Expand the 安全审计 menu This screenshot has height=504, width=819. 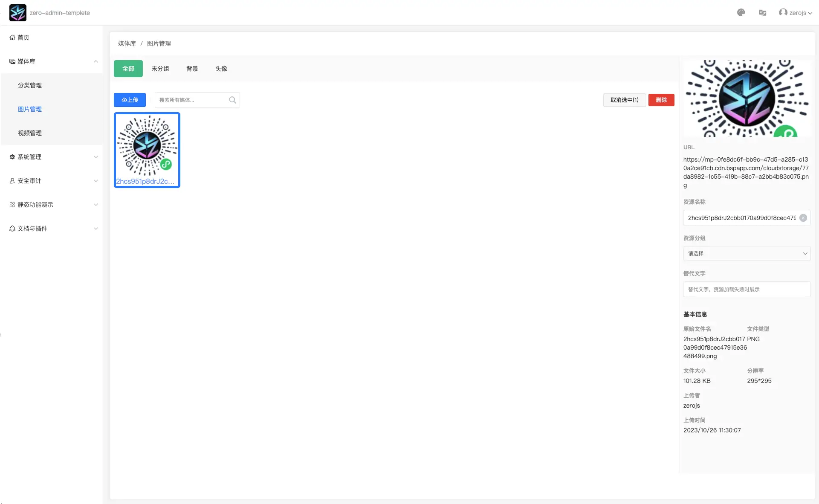point(51,181)
